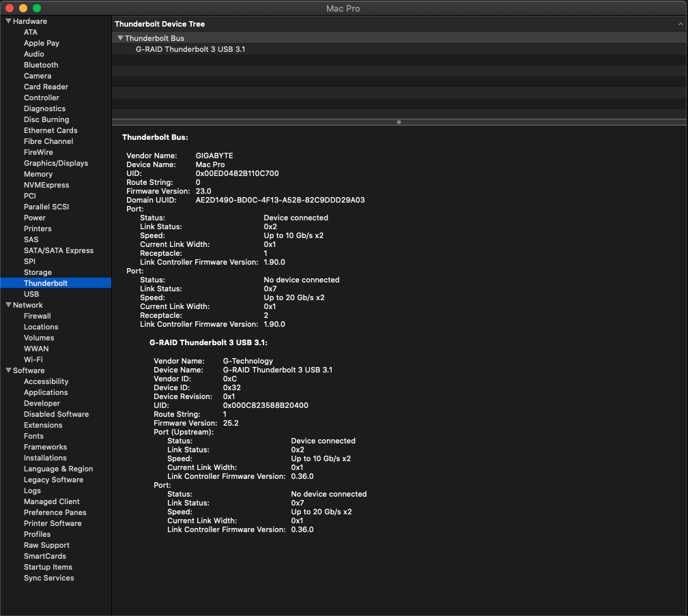Click the Thunderbolt Device Tree column header
The height and width of the screenshot is (616, 688).
(160, 24)
